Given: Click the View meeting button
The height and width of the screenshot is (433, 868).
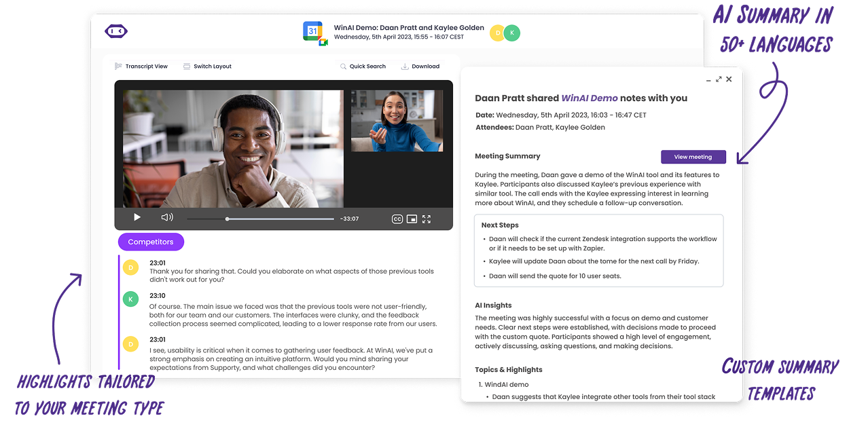Looking at the screenshot, I should pyautogui.click(x=693, y=157).
